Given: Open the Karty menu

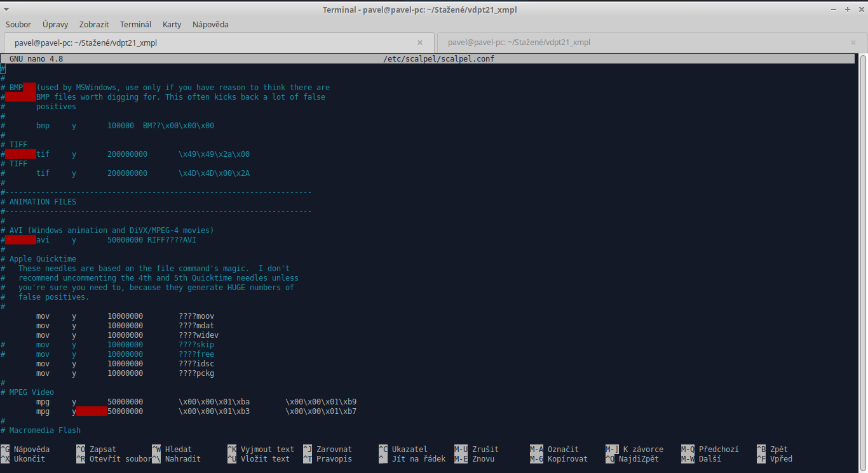Looking at the screenshot, I should coord(172,24).
